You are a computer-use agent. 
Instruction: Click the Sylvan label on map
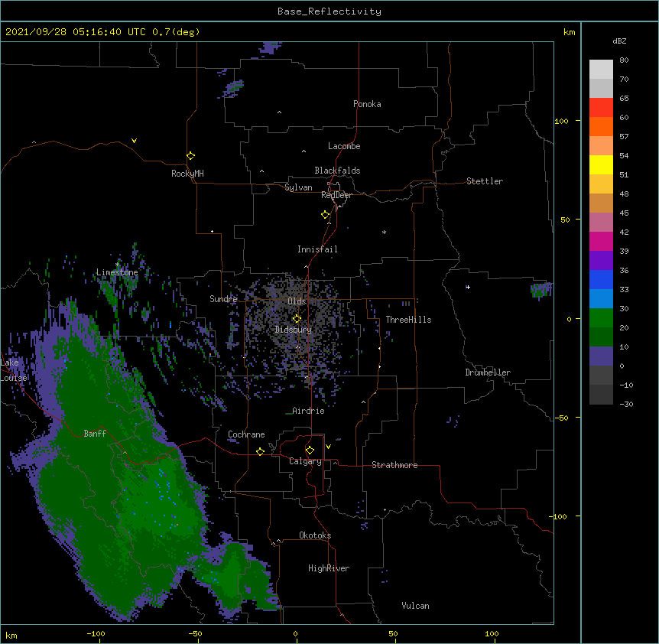(x=298, y=187)
